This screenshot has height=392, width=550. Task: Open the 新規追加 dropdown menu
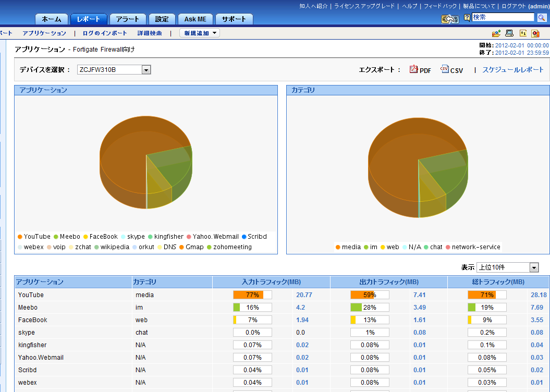pyautogui.click(x=200, y=33)
